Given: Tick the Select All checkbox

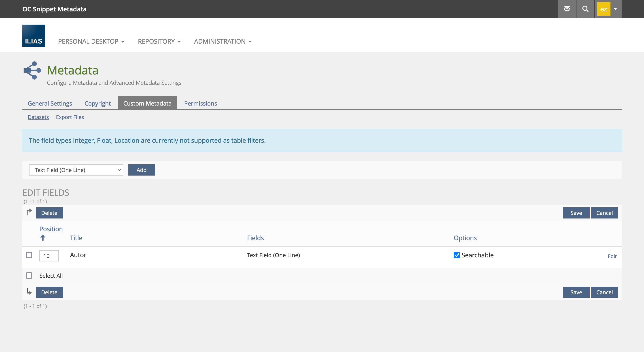Looking at the screenshot, I should [x=29, y=276].
